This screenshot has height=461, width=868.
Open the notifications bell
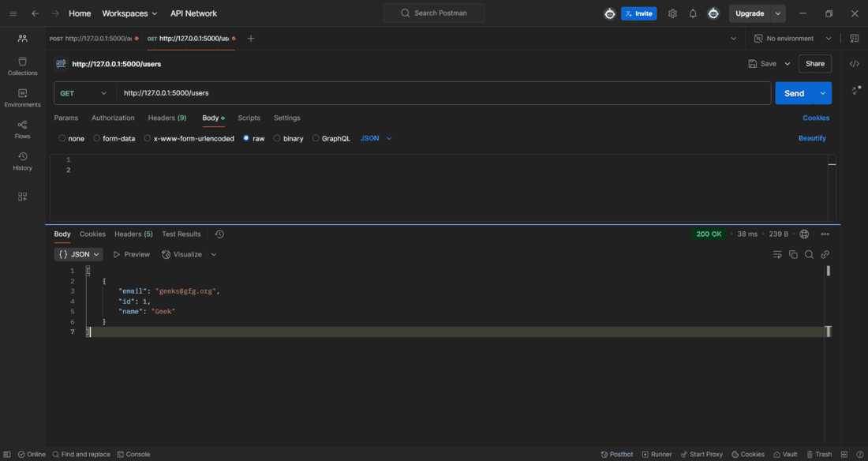pos(693,13)
